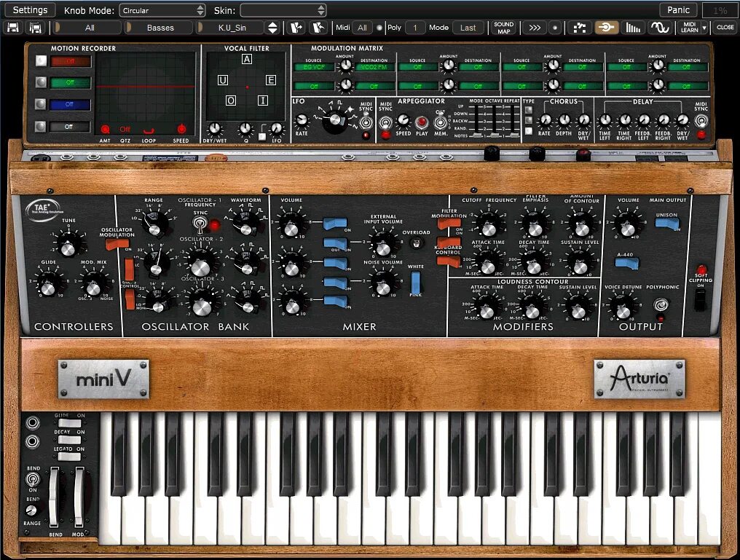
Task: Toggle the White/Pink noise switch
Action: [415, 282]
